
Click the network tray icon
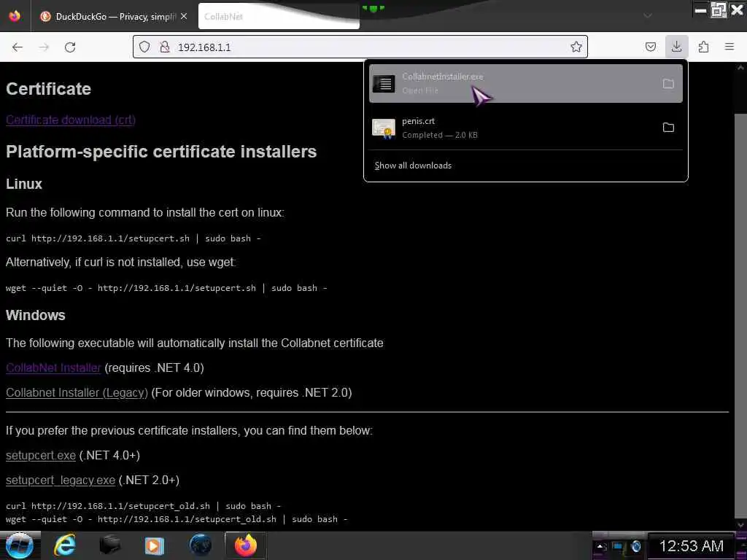click(x=618, y=546)
